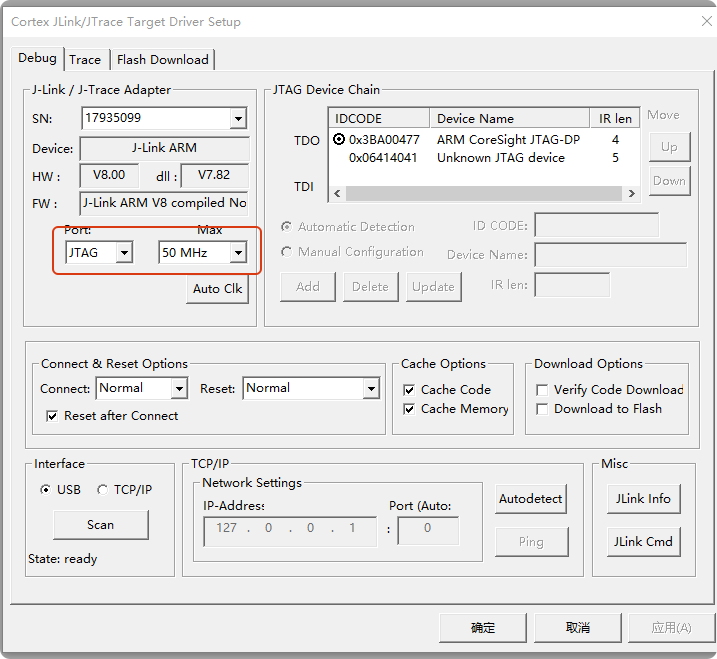Viewport: 717px width, 659px height.
Task: Click the Device J-Link ARM field
Action: click(165, 148)
